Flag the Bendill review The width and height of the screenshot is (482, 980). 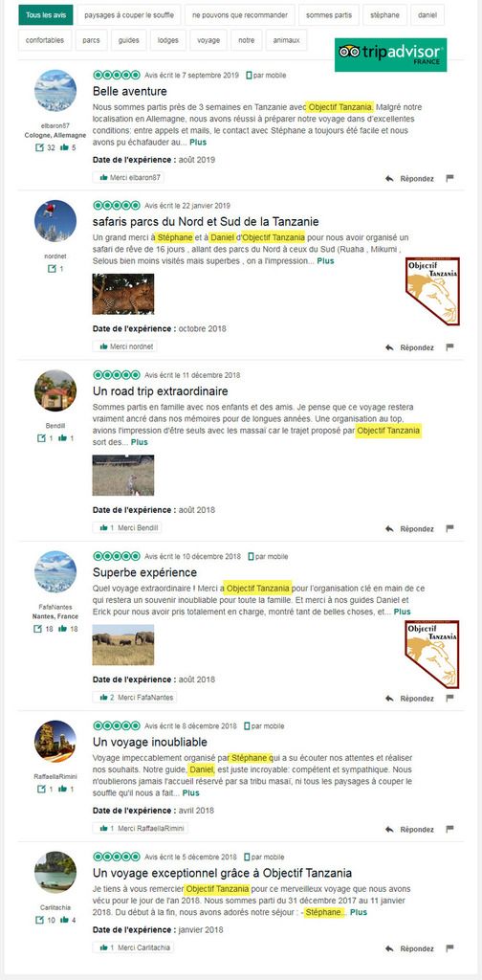point(449,528)
